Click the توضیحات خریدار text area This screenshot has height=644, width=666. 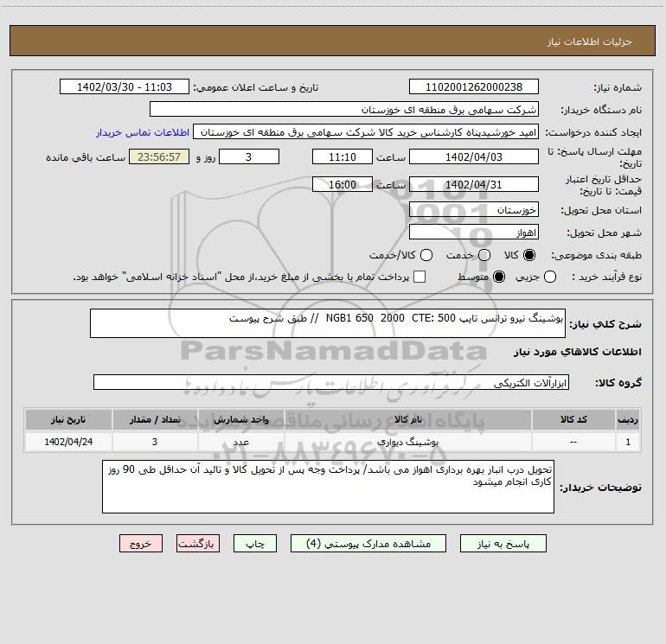click(328, 487)
